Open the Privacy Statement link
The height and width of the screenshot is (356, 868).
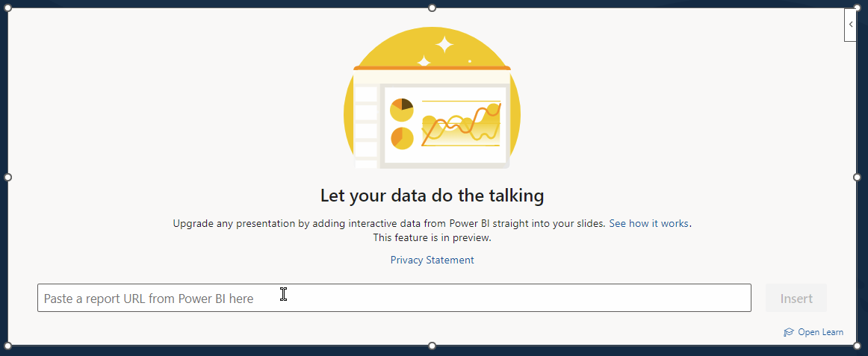pos(432,260)
